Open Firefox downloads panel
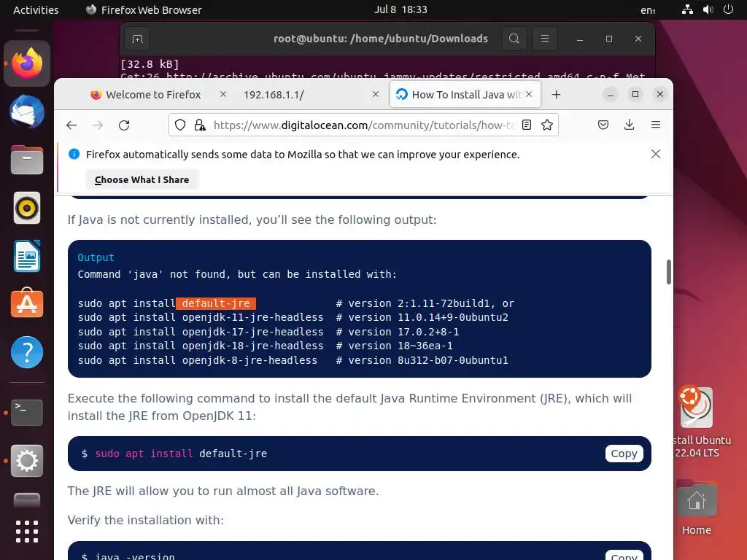747x560 pixels. (x=630, y=125)
